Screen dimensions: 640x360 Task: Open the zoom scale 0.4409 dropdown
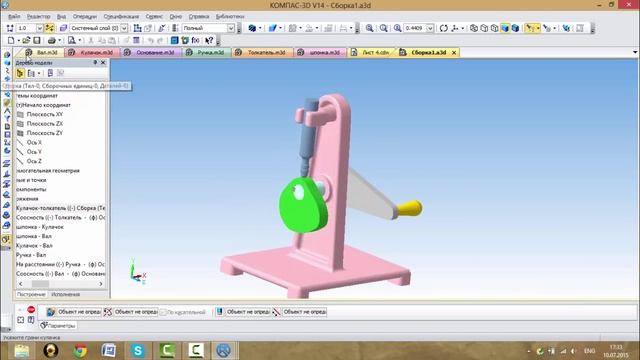430,28
